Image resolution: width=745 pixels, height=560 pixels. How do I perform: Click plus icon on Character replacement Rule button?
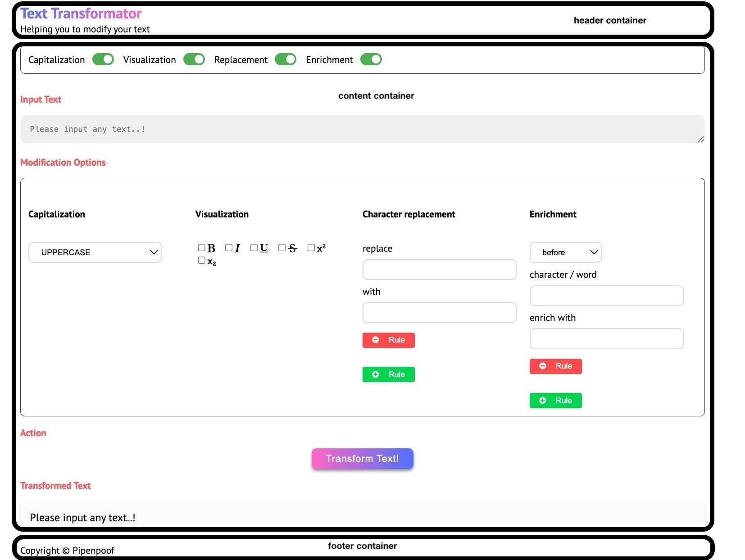pos(375,375)
